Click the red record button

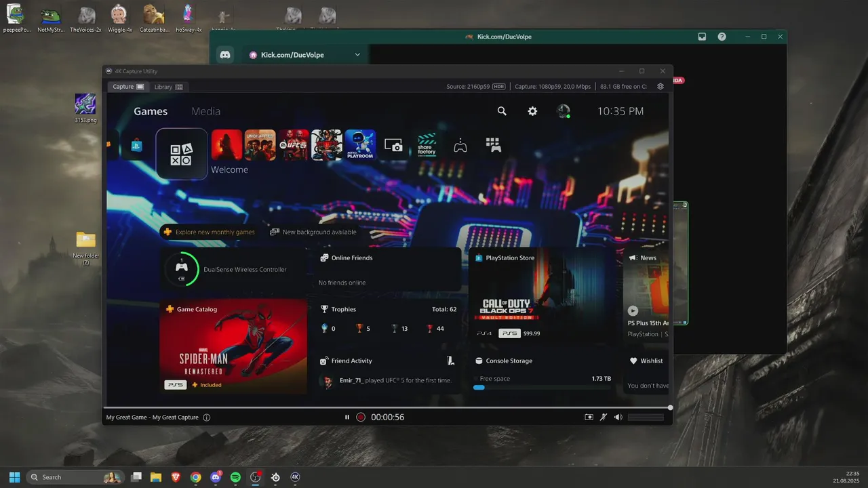click(x=361, y=418)
